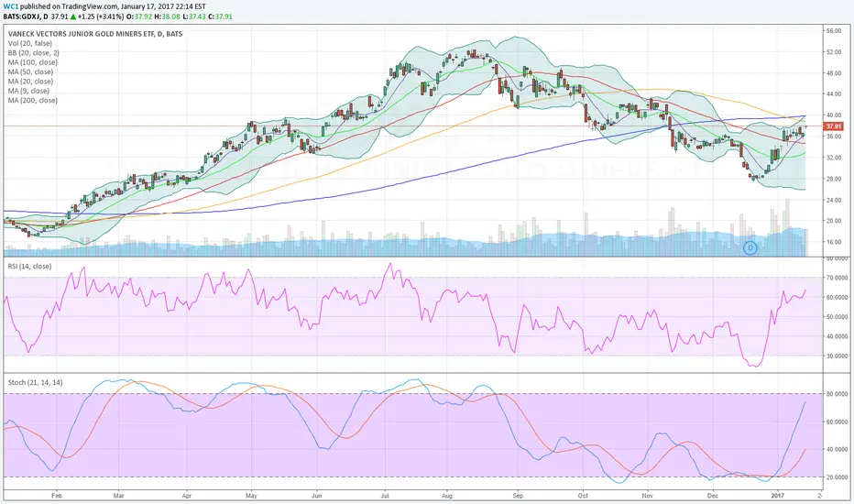Select the BATS:GDXJ, D symbol text
Screen dimensions: 854x504
pyautogui.click(x=26, y=16)
